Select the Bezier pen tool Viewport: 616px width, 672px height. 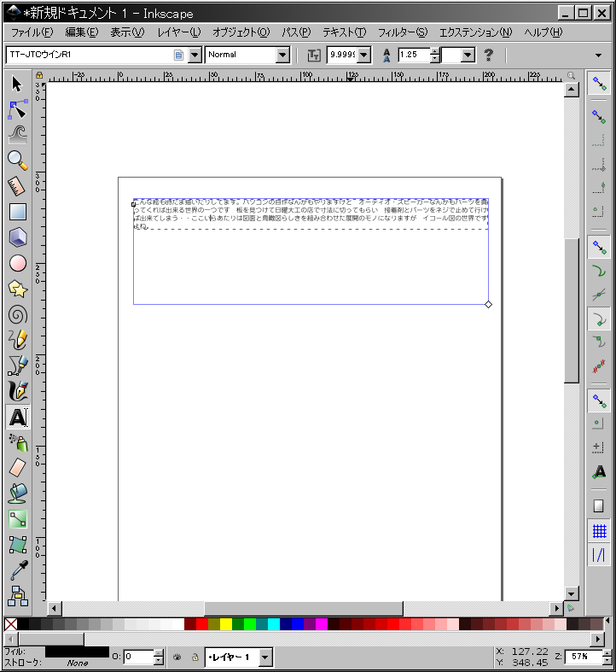[x=17, y=365]
